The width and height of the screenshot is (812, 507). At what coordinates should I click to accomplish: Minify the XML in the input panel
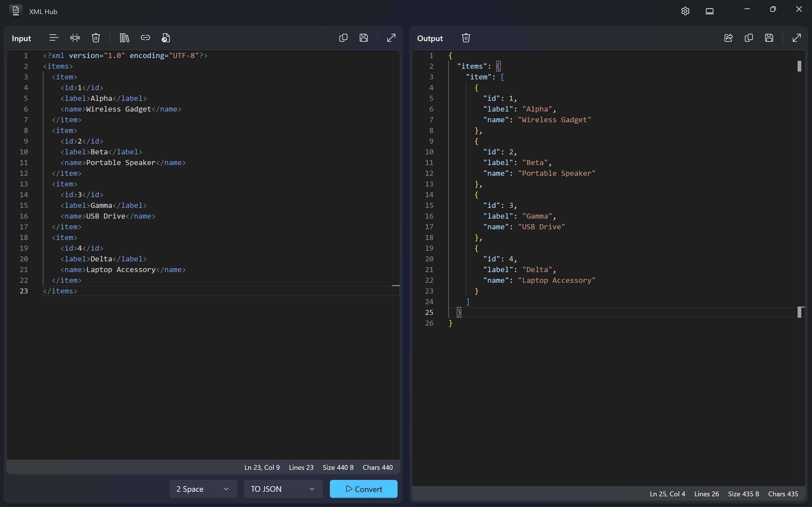[75, 38]
